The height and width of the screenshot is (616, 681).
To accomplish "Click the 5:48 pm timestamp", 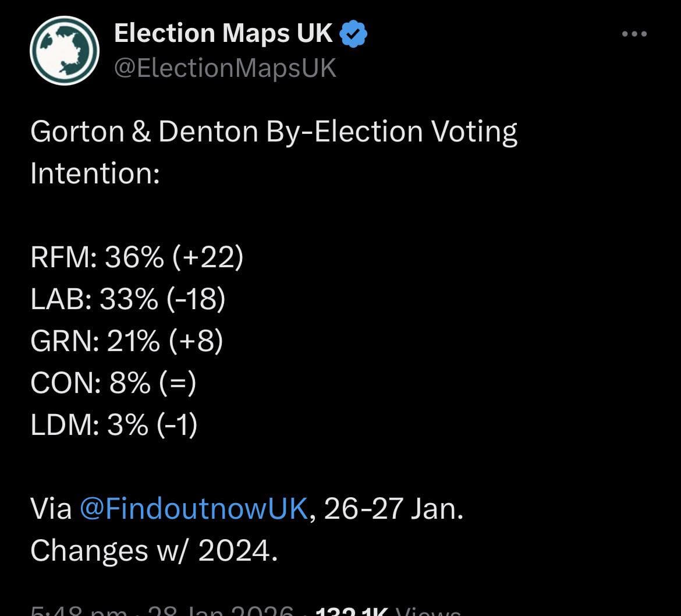I will click(79, 611).
